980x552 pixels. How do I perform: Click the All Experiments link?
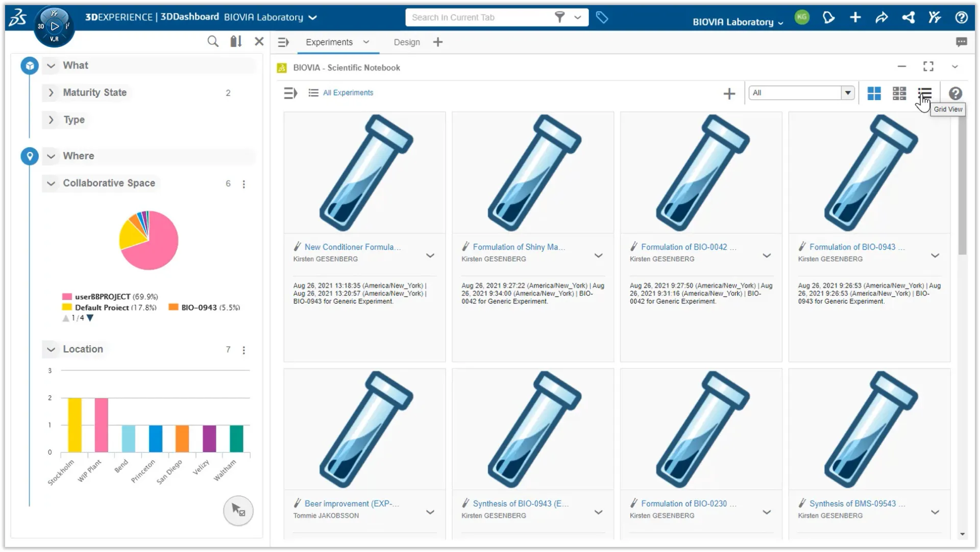tap(348, 92)
